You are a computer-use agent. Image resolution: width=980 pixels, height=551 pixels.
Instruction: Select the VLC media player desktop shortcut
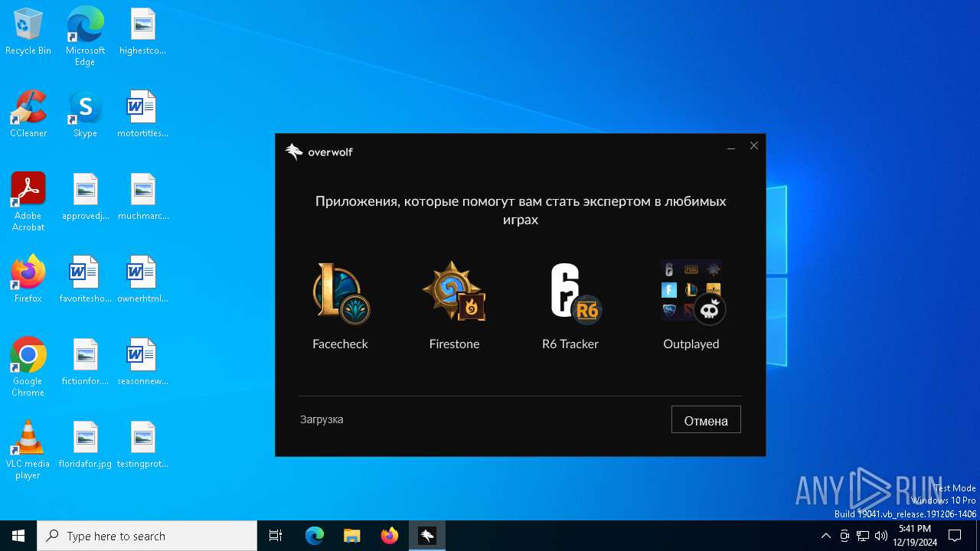click(28, 450)
